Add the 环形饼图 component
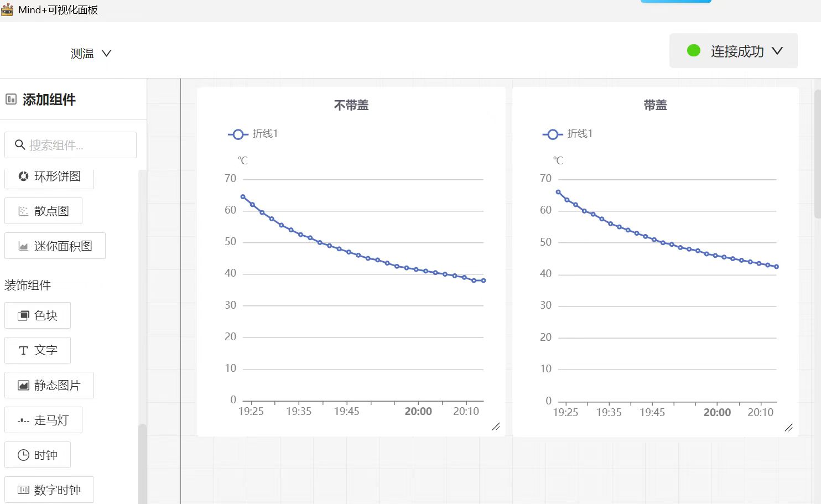Image resolution: width=821 pixels, height=504 pixels. pos(49,177)
